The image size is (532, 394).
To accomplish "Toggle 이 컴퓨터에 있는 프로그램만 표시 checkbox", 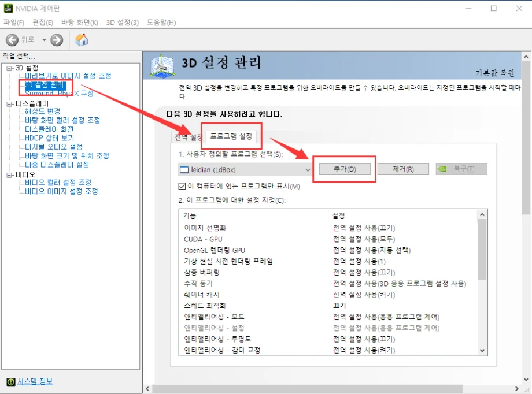I will click(182, 186).
